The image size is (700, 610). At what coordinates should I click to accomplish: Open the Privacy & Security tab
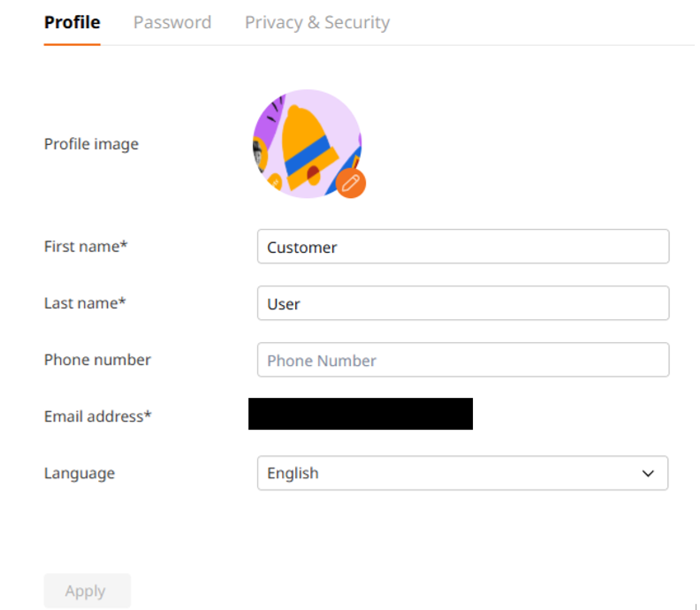click(x=317, y=22)
